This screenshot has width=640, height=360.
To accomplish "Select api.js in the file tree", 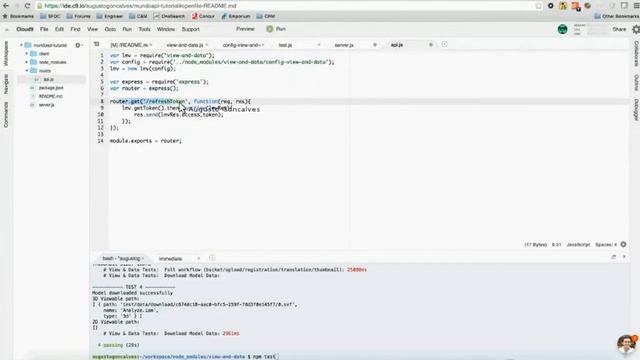I will (49, 79).
